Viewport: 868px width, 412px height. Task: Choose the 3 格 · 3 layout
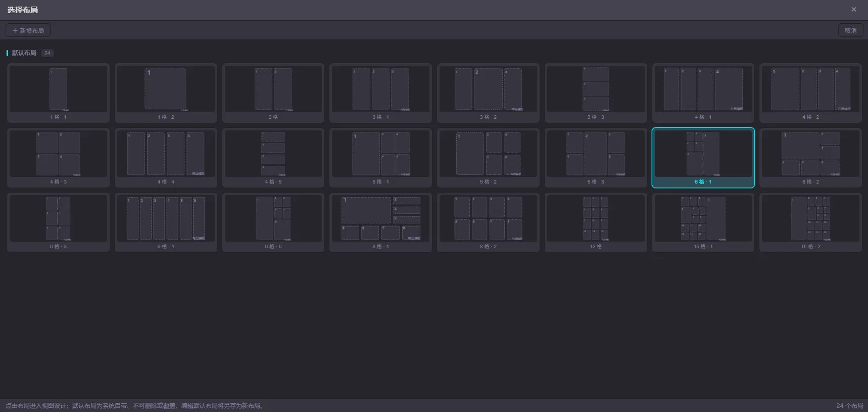point(596,93)
